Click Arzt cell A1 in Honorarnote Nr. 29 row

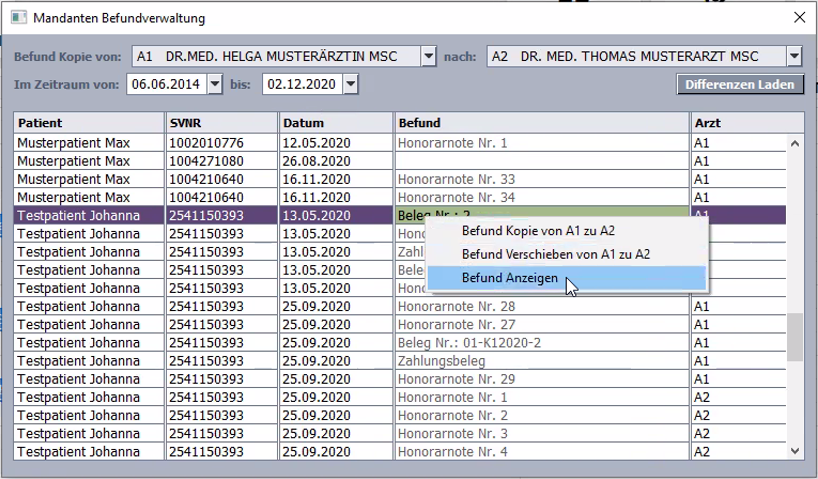739,379
